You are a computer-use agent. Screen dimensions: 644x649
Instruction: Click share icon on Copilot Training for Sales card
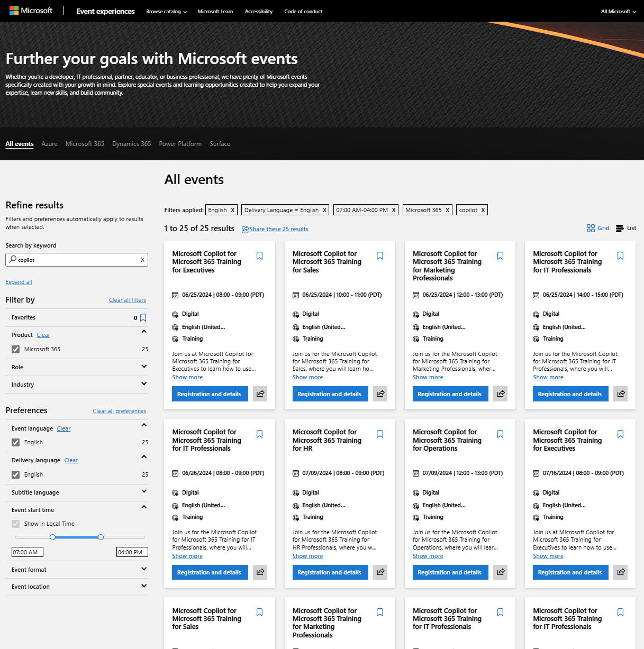click(380, 394)
